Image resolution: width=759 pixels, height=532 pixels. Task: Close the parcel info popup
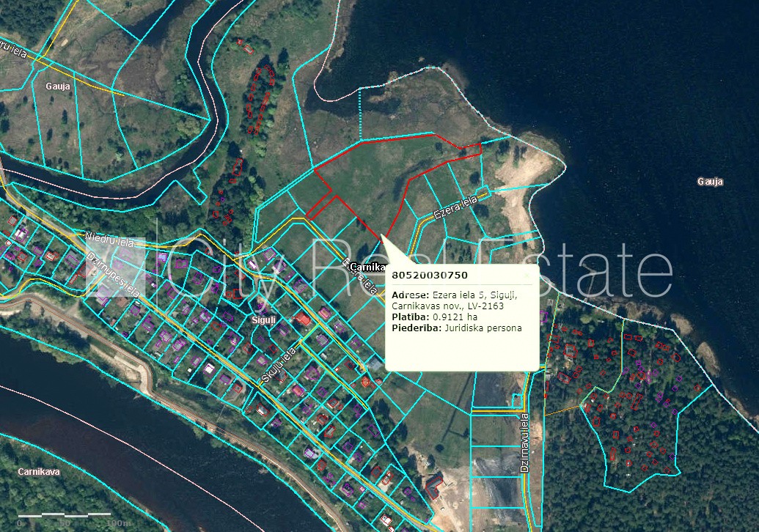pos(527,275)
